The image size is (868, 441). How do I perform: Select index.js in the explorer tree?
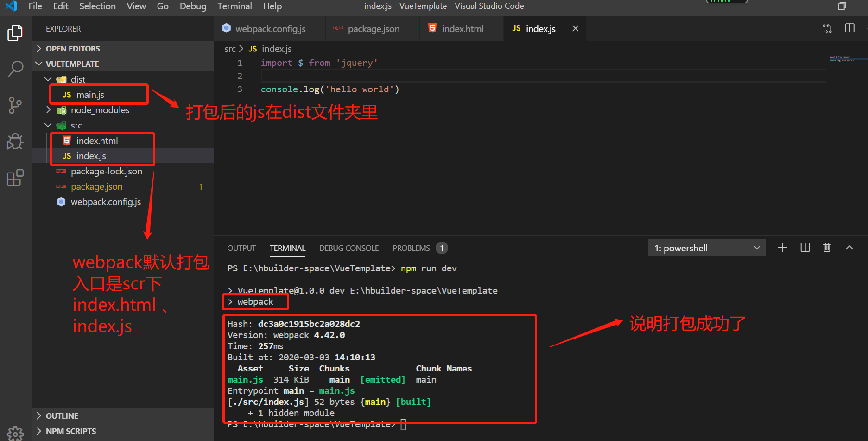pyautogui.click(x=123, y=156)
